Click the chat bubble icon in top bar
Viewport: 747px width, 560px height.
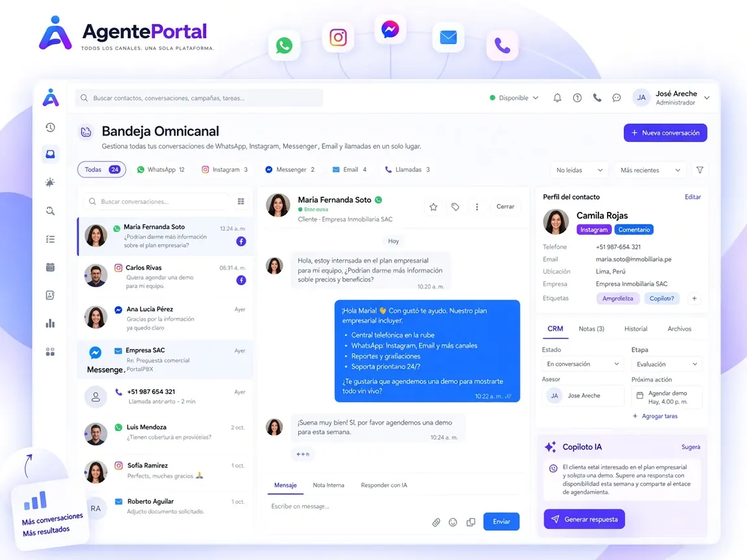(x=617, y=98)
